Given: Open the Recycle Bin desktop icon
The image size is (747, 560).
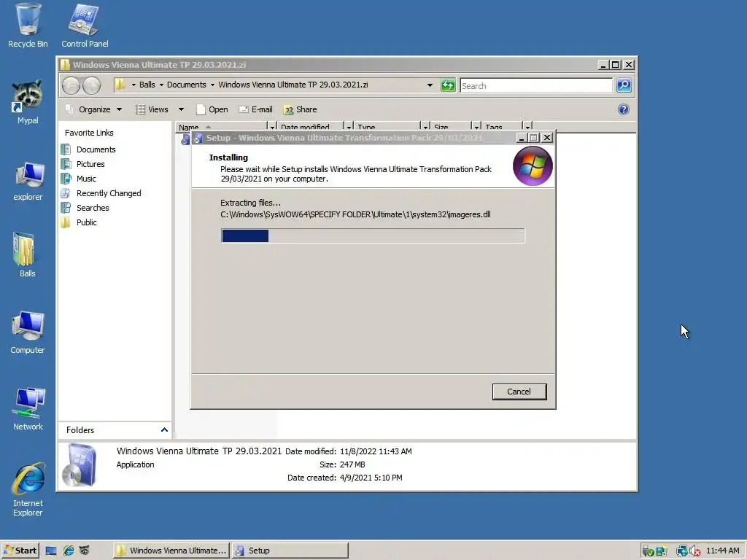Looking at the screenshot, I should click(x=28, y=25).
